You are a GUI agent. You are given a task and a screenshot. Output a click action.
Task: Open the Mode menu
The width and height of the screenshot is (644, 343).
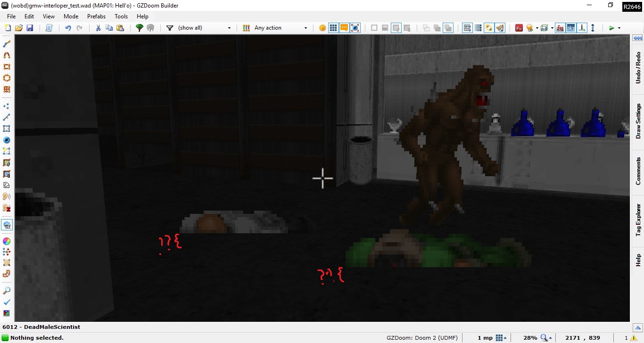71,16
